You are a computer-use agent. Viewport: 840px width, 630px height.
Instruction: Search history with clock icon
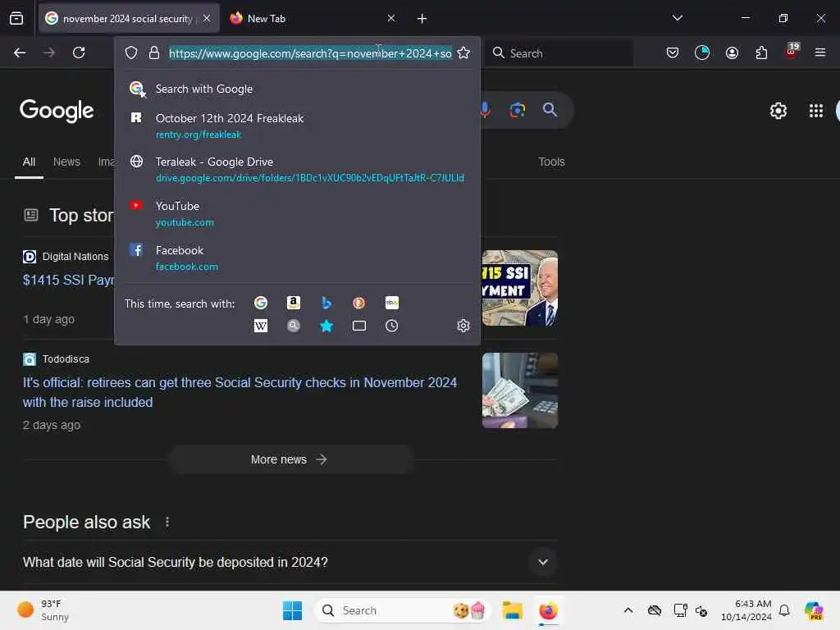click(x=391, y=326)
